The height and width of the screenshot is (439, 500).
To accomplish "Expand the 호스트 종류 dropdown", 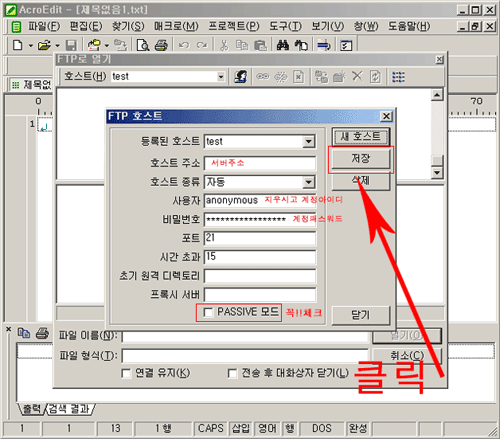I will [309, 182].
